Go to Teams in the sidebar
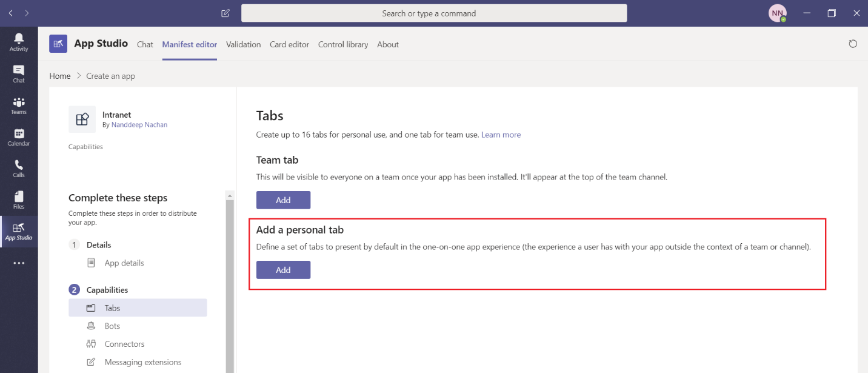This screenshot has width=868, height=373. click(19, 106)
